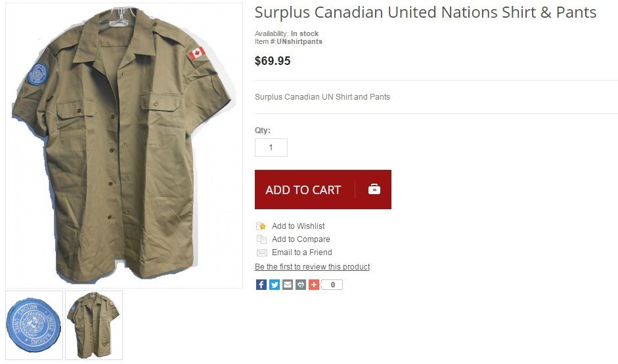The height and width of the screenshot is (364, 618).
Task: Click the share count bubble
Action: [x=332, y=285]
